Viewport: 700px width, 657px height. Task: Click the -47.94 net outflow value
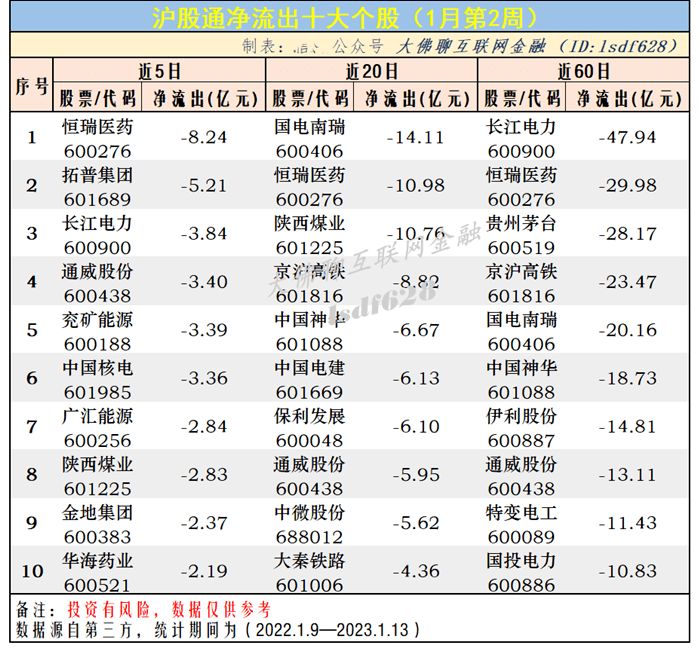pyautogui.click(x=626, y=137)
